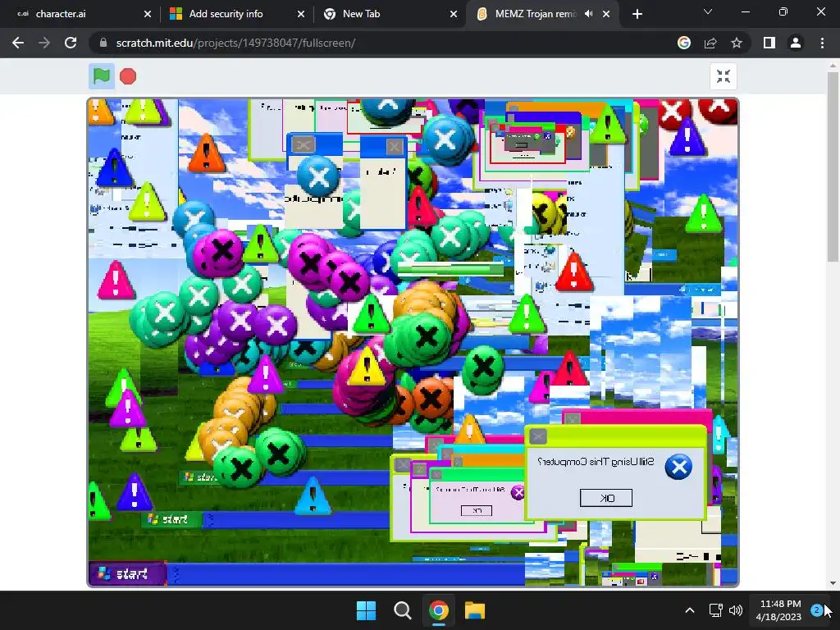Viewport: 840px width, 630px height.
Task: Show hidden system tray icons
Action: [x=690, y=610]
